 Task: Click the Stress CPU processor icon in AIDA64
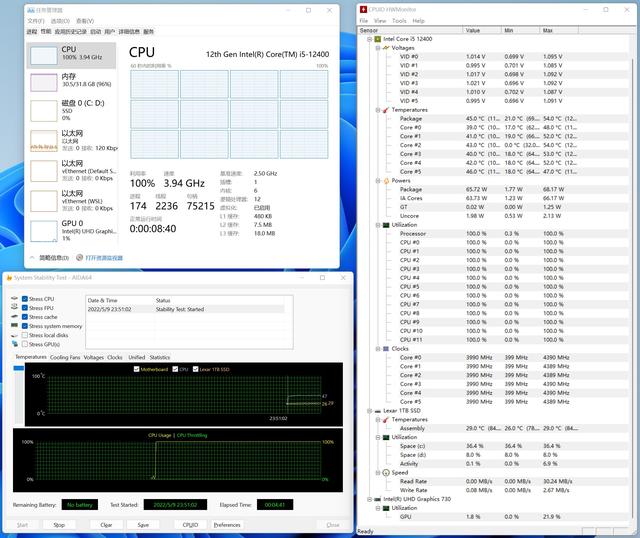[14, 299]
